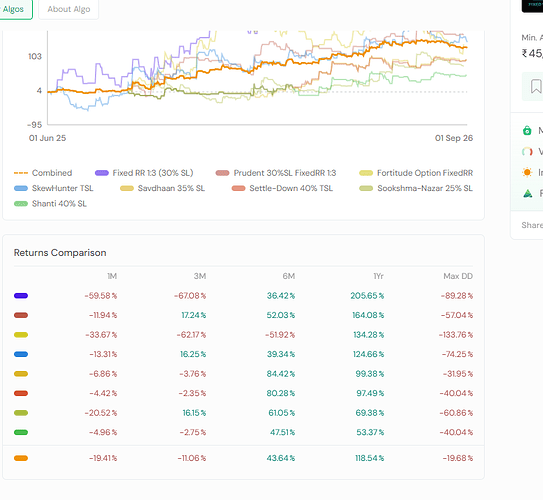Click the 103 y-axis label

[x=35, y=56]
